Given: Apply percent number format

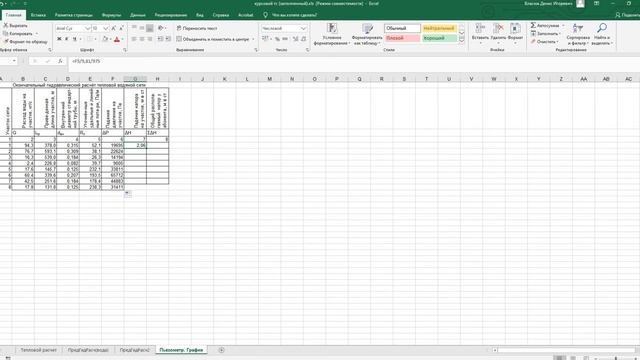Looking at the screenshot, I should coord(277,39).
